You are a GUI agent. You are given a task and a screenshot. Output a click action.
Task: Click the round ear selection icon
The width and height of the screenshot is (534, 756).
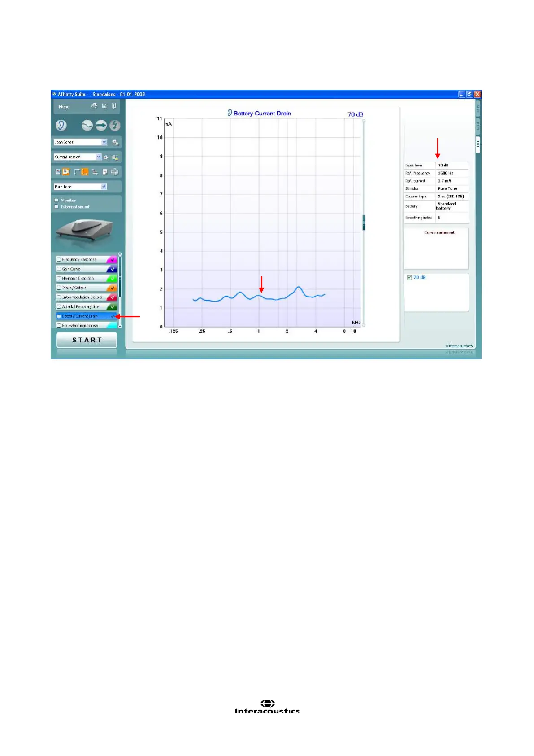[x=61, y=126]
